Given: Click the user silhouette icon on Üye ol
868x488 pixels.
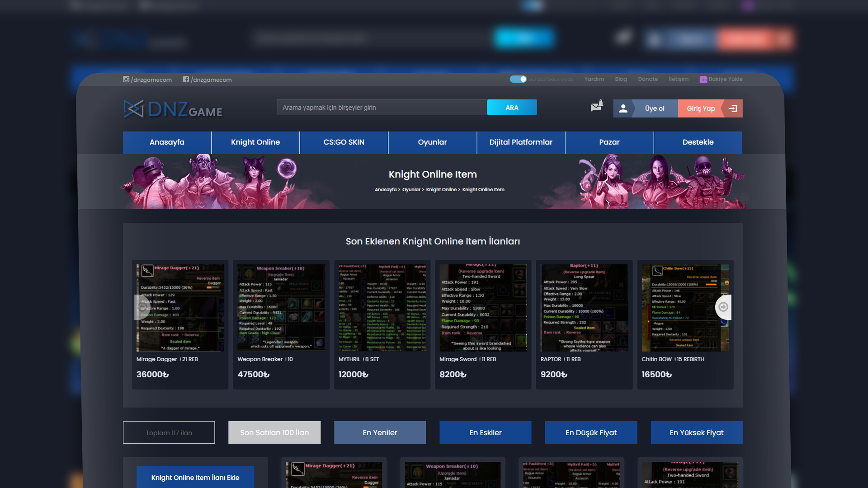Looking at the screenshot, I should [x=623, y=108].
